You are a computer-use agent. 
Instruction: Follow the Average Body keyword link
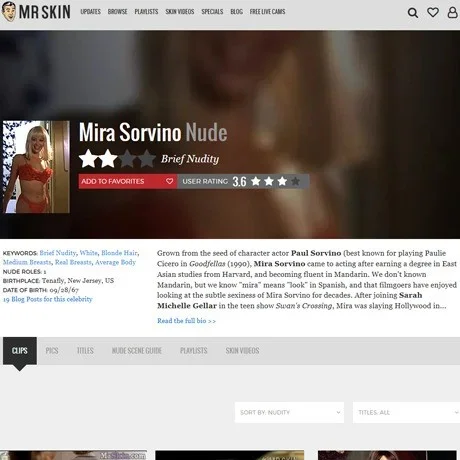coord(115,262)
